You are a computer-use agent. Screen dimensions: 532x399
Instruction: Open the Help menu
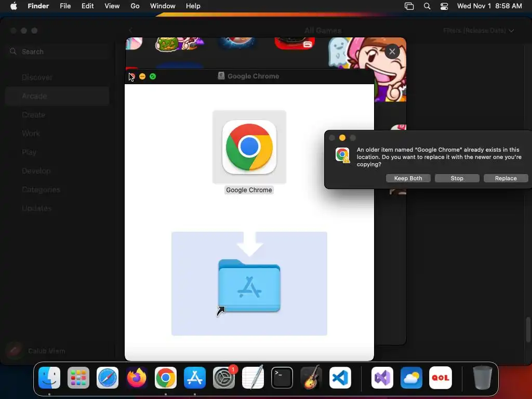(193, 6)
